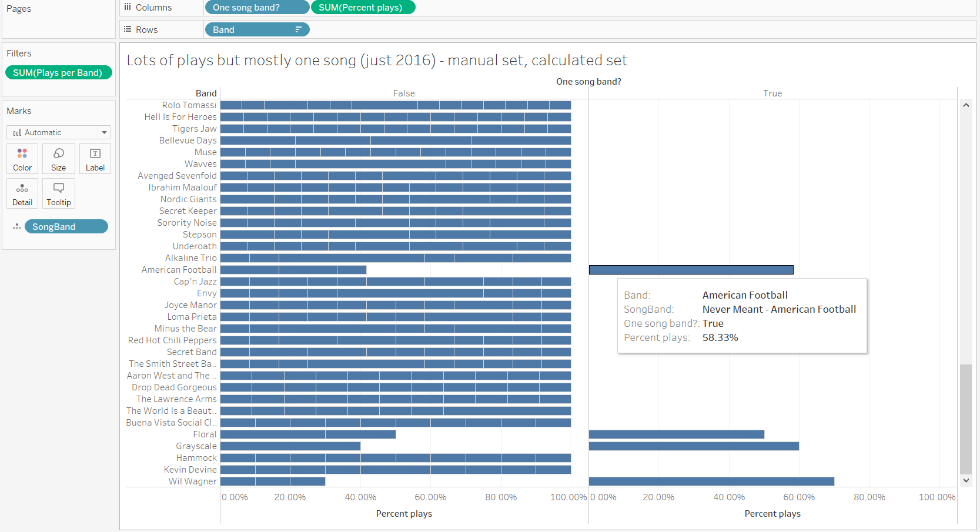
Task: Select the highlighted American Football True bar
Action: [x=691, y=270]
